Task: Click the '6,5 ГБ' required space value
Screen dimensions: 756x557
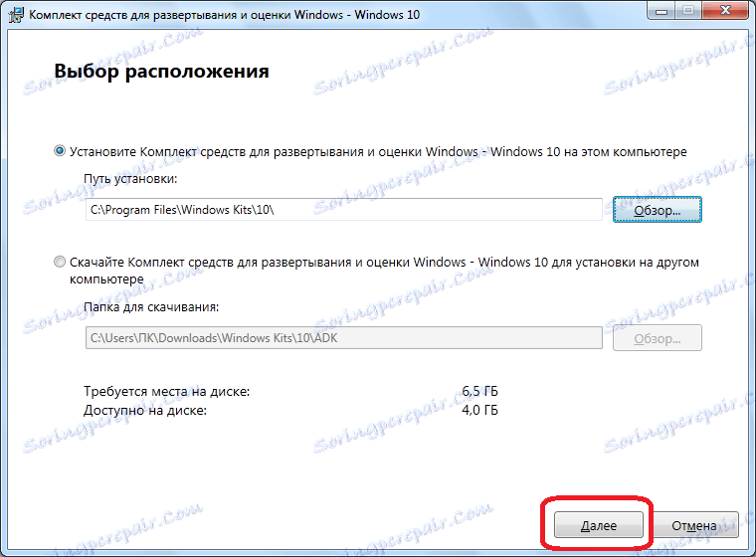Action: tap(479, 391)
